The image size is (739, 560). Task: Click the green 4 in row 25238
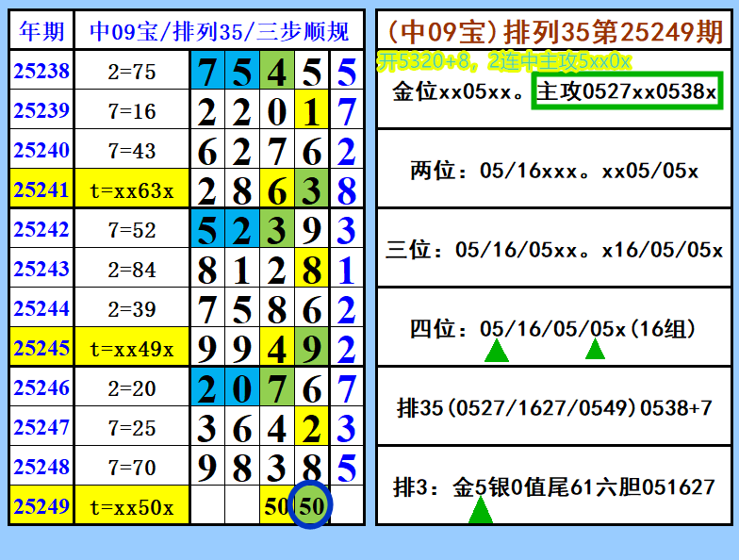click(277, 71)
